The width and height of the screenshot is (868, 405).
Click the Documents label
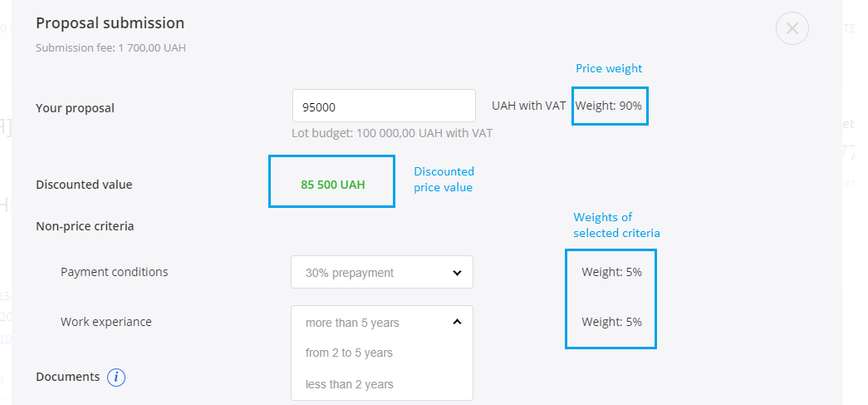[67, 377]
